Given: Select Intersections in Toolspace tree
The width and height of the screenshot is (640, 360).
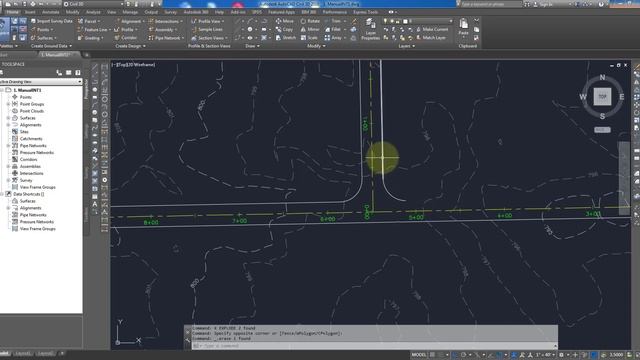Looking at the screenshot, I should (x=31, y=173).
